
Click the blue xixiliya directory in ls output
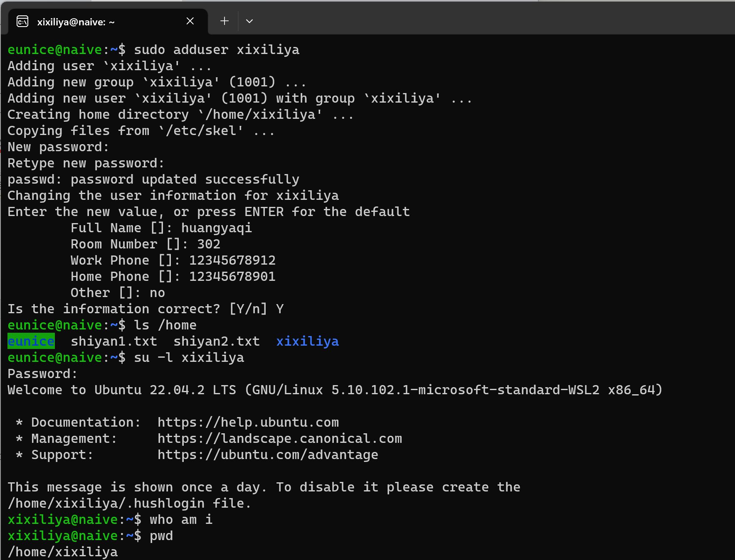coord(307,341)
